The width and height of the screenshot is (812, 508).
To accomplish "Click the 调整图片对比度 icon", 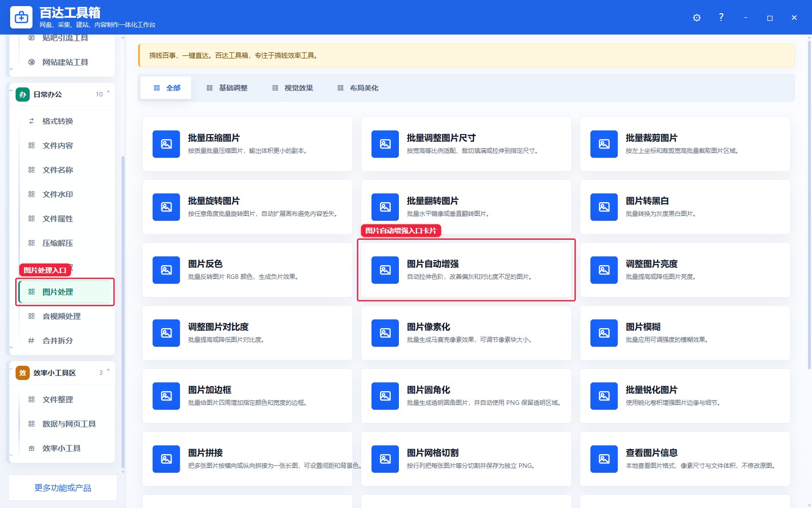I will click(x=166, y=333).
